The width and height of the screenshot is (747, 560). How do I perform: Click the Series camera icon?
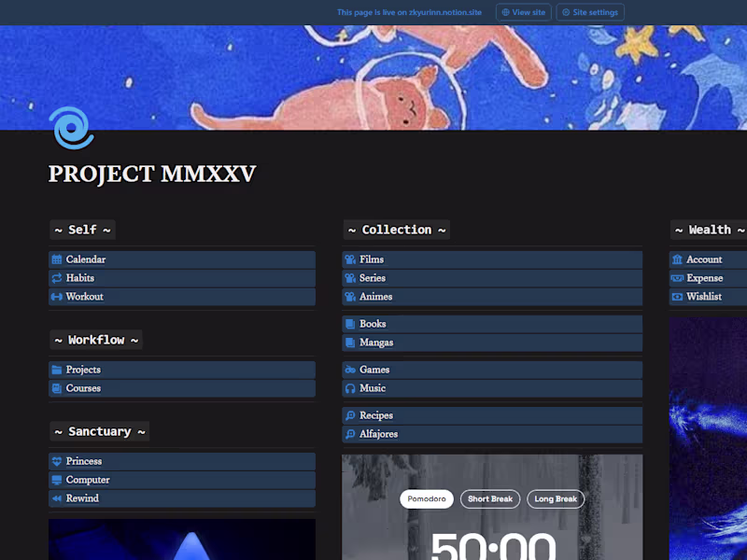pyautogui.click(x=350, y=278)
